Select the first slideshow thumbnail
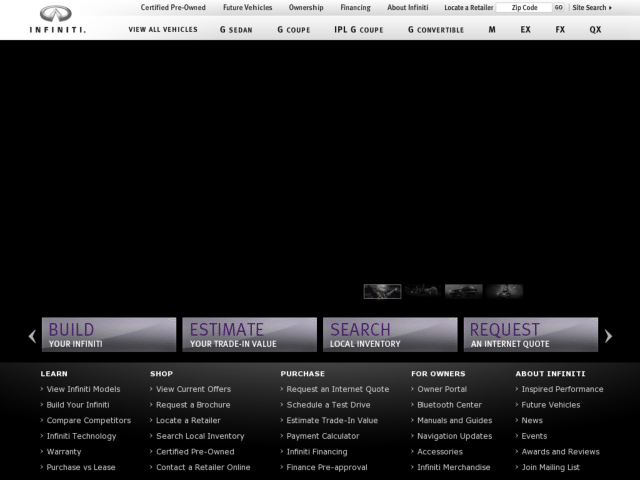Screen dimensions: 640x480 tap(382, 291)
